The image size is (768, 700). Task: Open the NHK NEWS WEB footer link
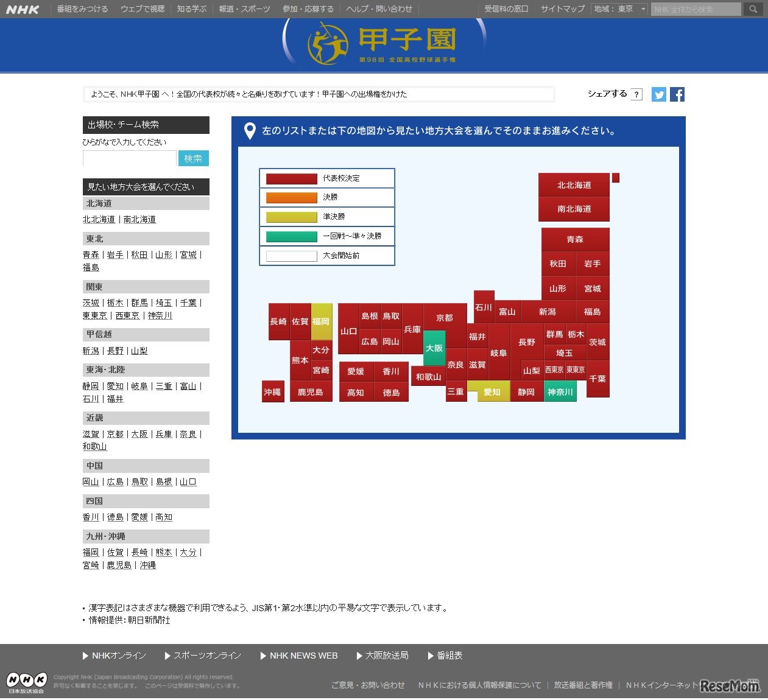303,656
